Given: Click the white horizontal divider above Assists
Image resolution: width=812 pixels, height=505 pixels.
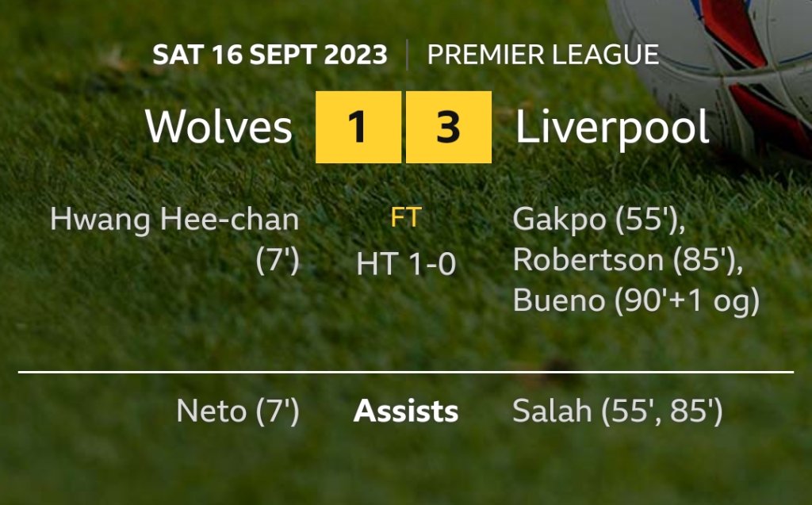Looking at the screenshot, I should (x=406, y=371).
